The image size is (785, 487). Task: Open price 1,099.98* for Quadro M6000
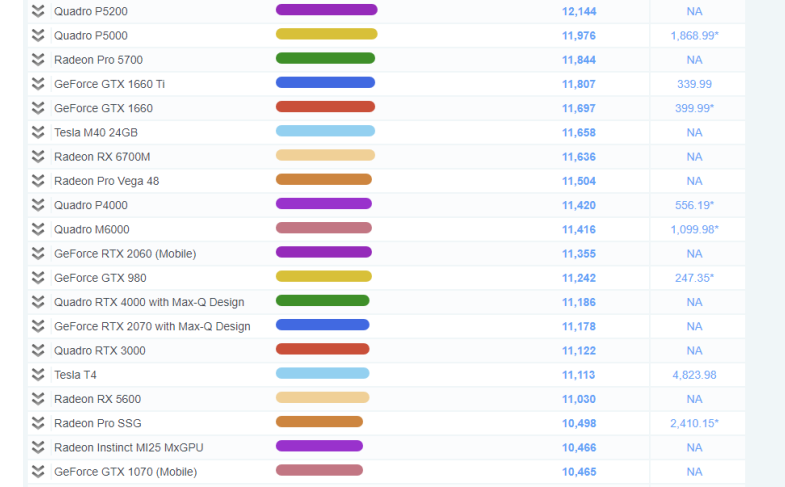(694, 229)
